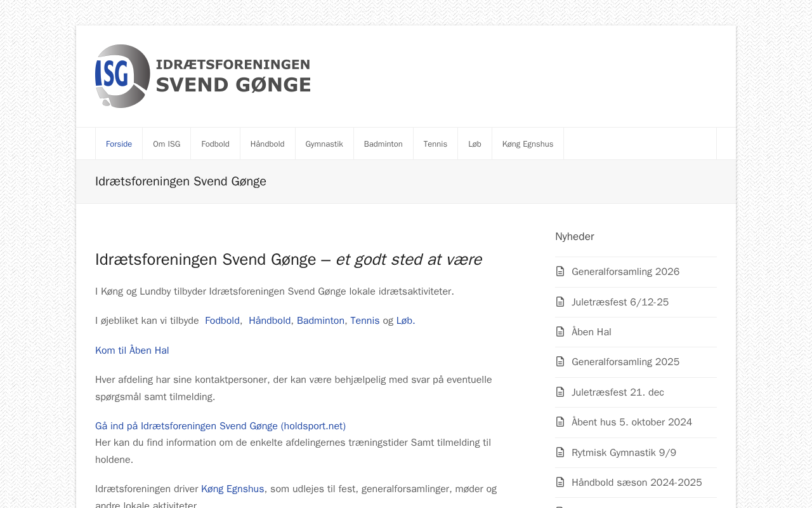The width and height of the screenshot is (812, 508).
Task: Open the Forside menu item
Action: tap(119, 144)
